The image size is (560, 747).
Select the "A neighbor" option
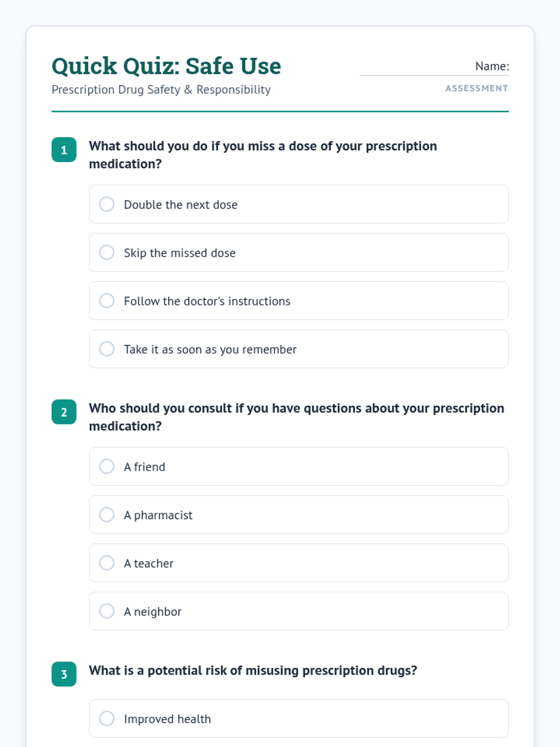click(x=107, y=611)
